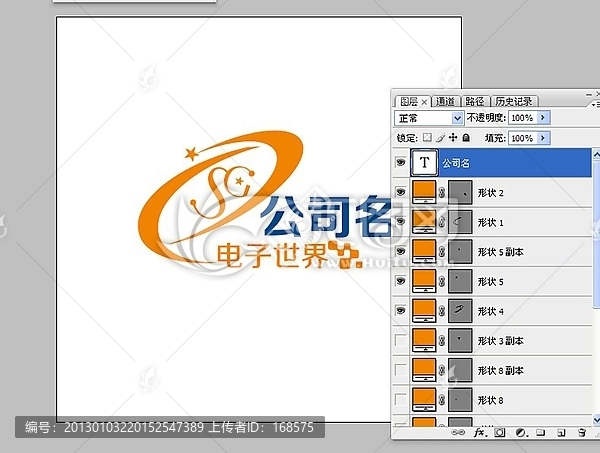Click the link icon on layer 形状 8

pos(442,400)
